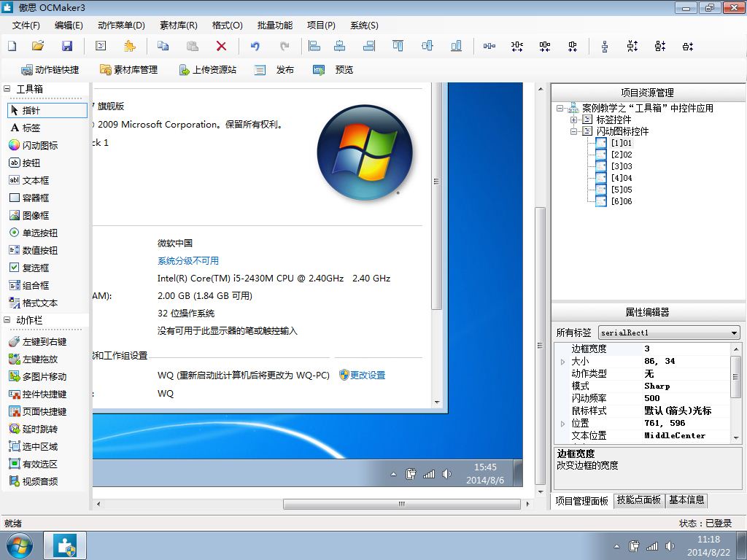This screenshot has height=560, width=747.
Task: Choose the 左键拖放 action
Action: (x=34, y=359)
